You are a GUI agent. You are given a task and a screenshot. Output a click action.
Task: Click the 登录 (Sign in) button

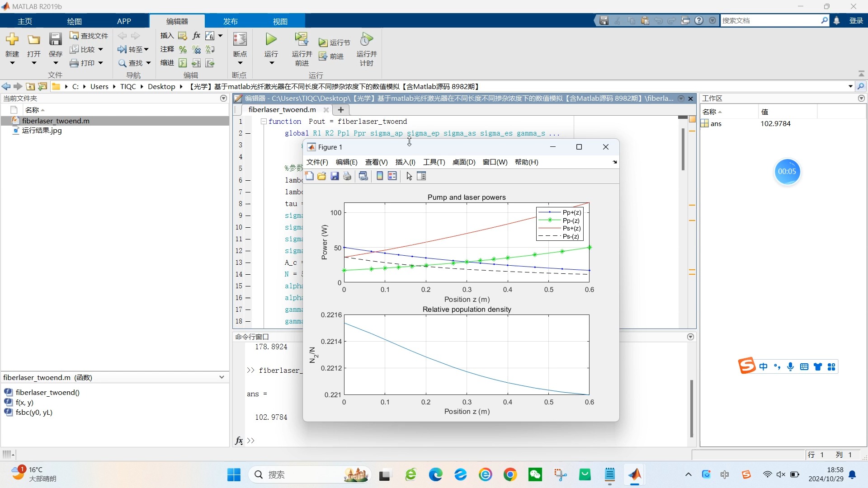click(x=856, y=21)
